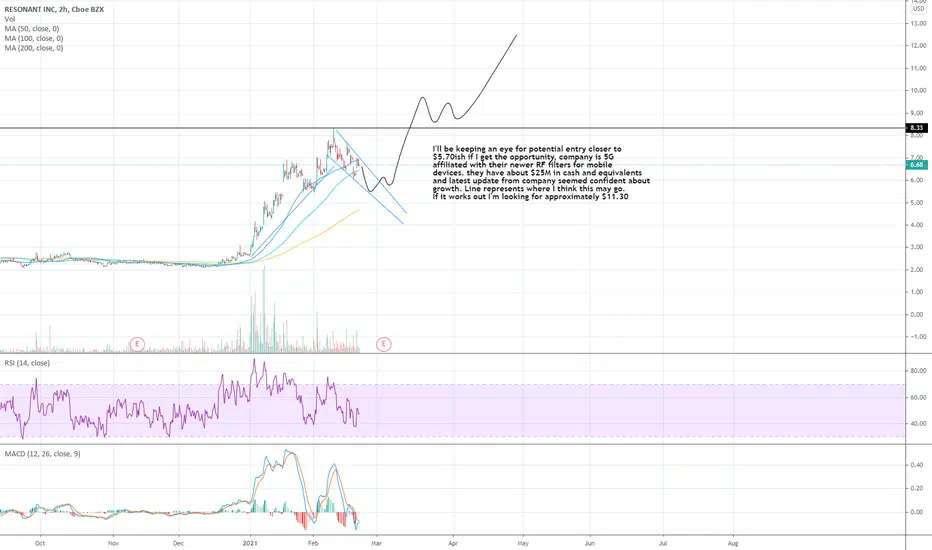The width and height of the screenshot is (932, 550).
Task: Click the earnings E marker near November
Action: tap(137, 344)
